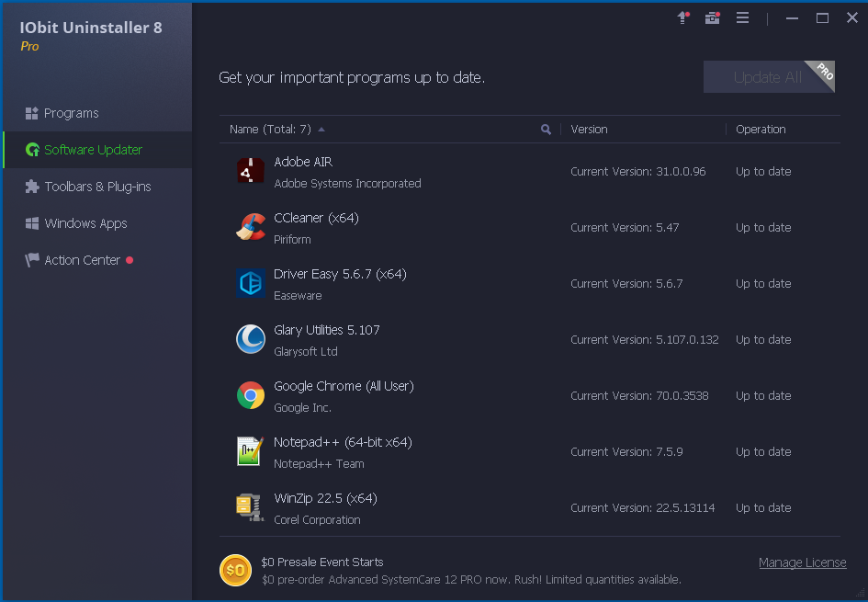Maximize the IObit Uninstaller window
Viewport: 868px width, 602px height.
click(822, 18)
